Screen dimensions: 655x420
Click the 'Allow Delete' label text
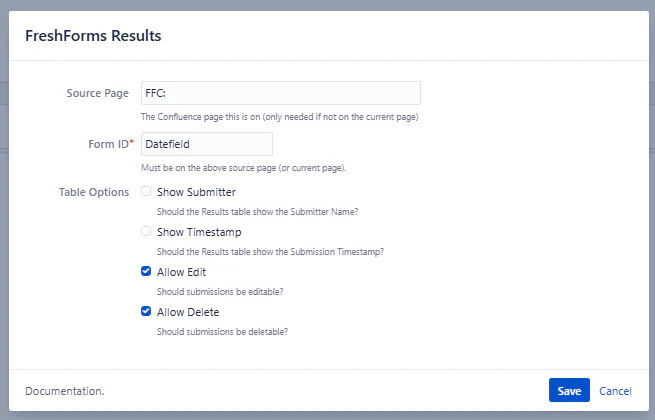tap(188, 312)
